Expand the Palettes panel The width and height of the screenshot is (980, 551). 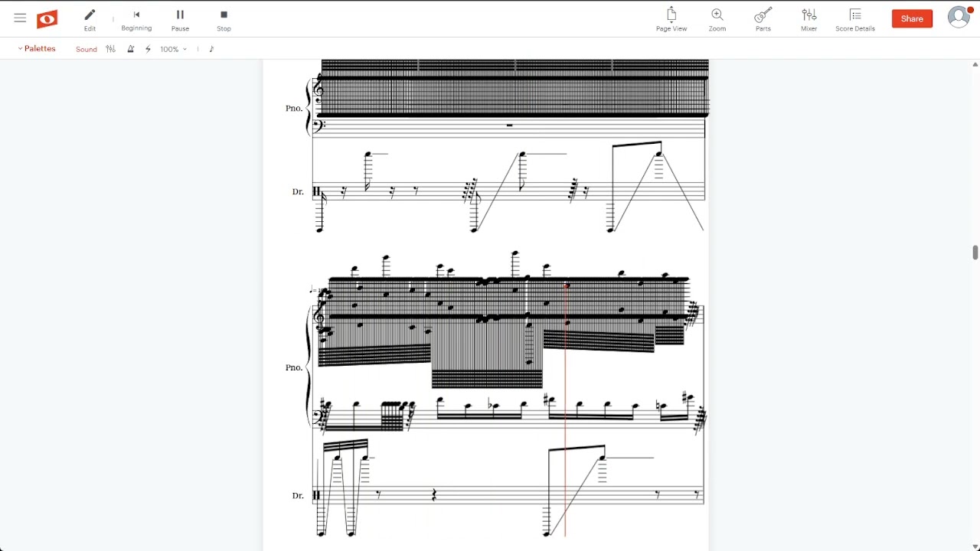click(x=37, y=48)
